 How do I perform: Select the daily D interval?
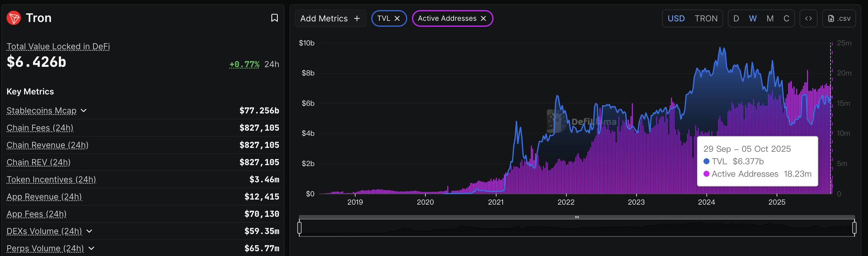click(x=736, y=18)
